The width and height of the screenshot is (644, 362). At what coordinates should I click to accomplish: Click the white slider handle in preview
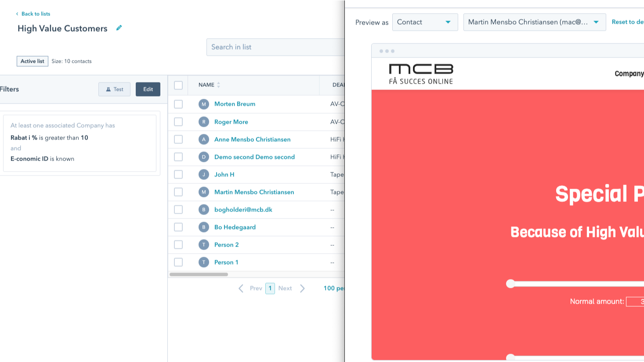tap(510, 284)
